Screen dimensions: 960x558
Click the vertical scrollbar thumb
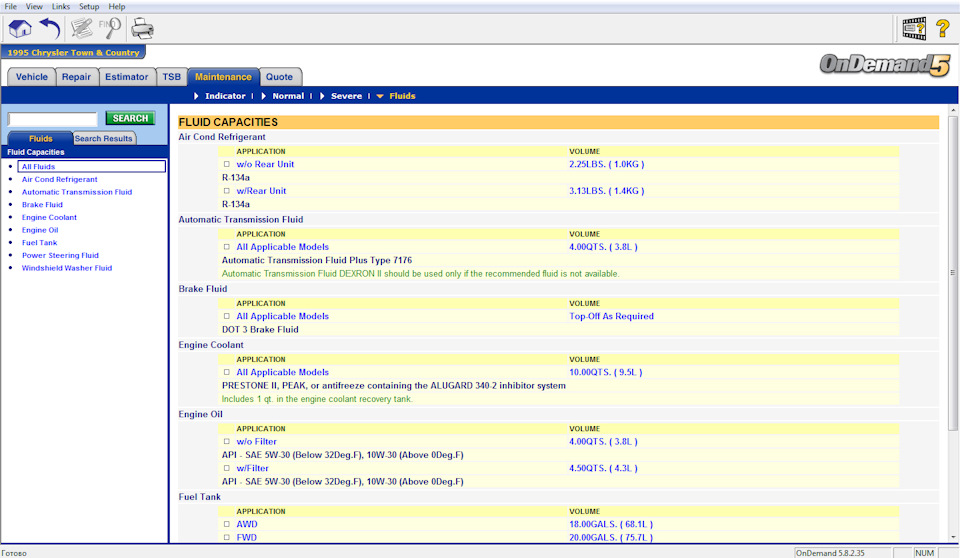(953, 273)
